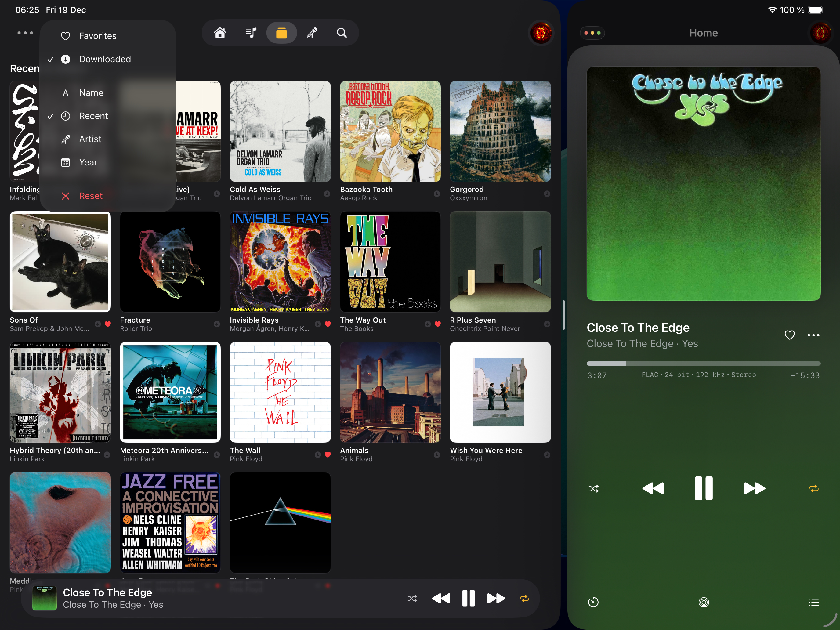Toggle repeat in the now playing panel

813,489
